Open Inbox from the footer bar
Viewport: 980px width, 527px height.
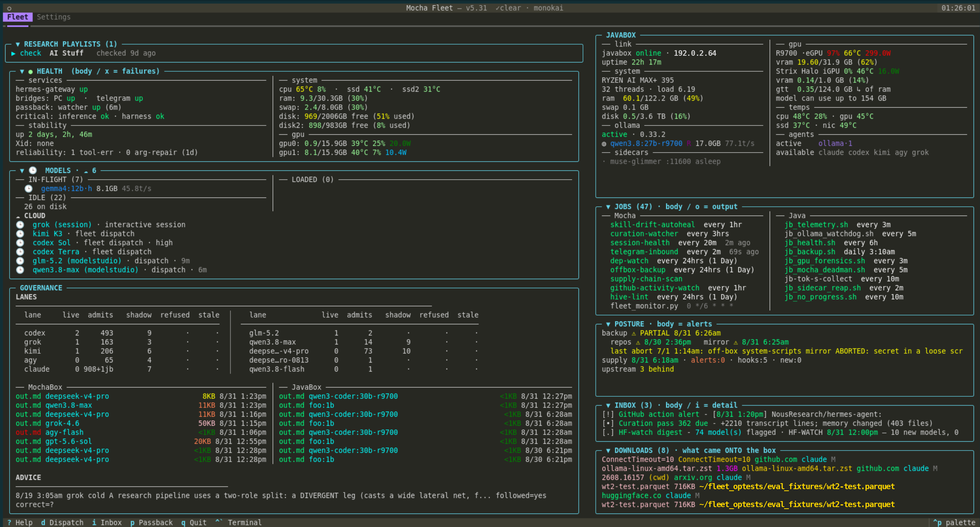point(107,523)
